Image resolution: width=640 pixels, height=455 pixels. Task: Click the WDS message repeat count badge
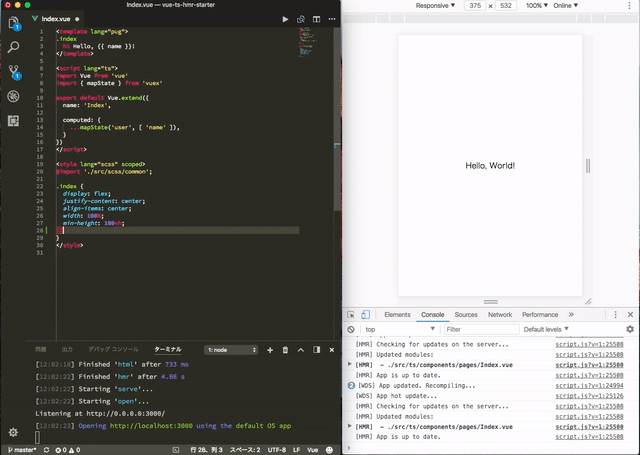coord(351,386)
